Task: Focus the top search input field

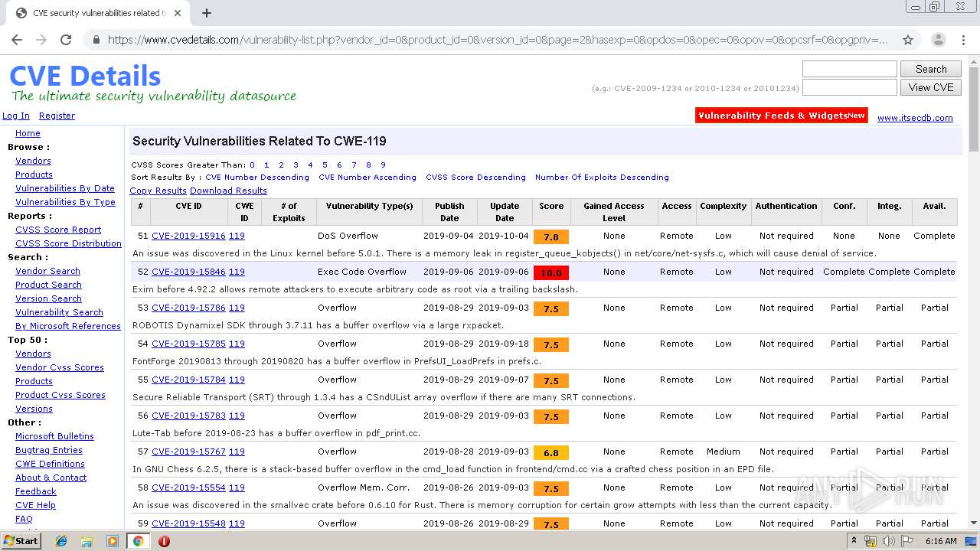Action: pos(849,69)
